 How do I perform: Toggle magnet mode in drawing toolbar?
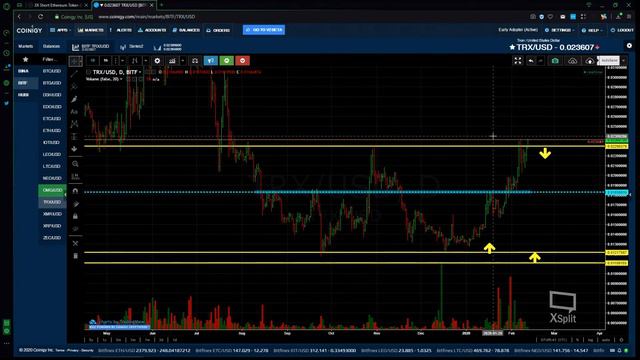75,191
